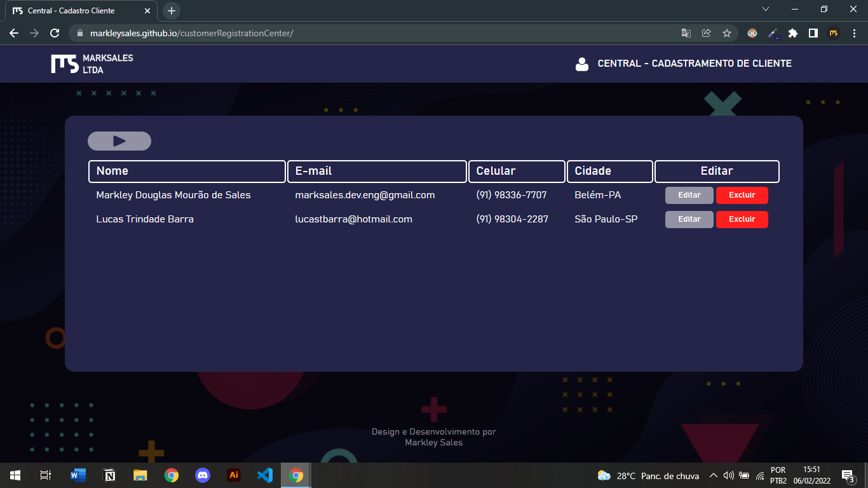Open Notion from the taskbar
Image resolution: width=868 pixels, height=488 pixels.
click(109, 475)
